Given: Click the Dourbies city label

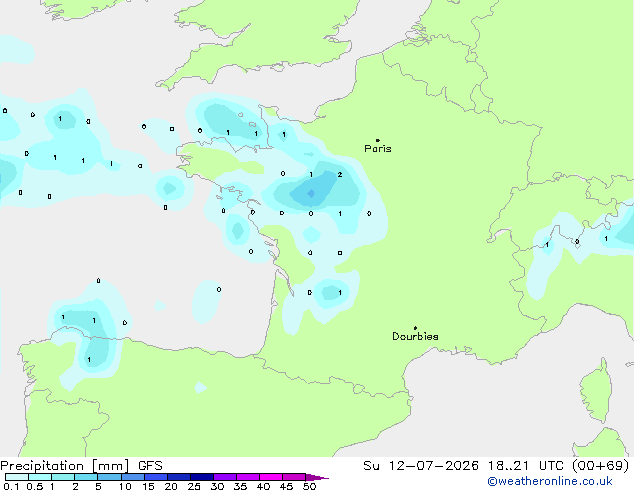Looking at the screenshot, I should [415, 336].
